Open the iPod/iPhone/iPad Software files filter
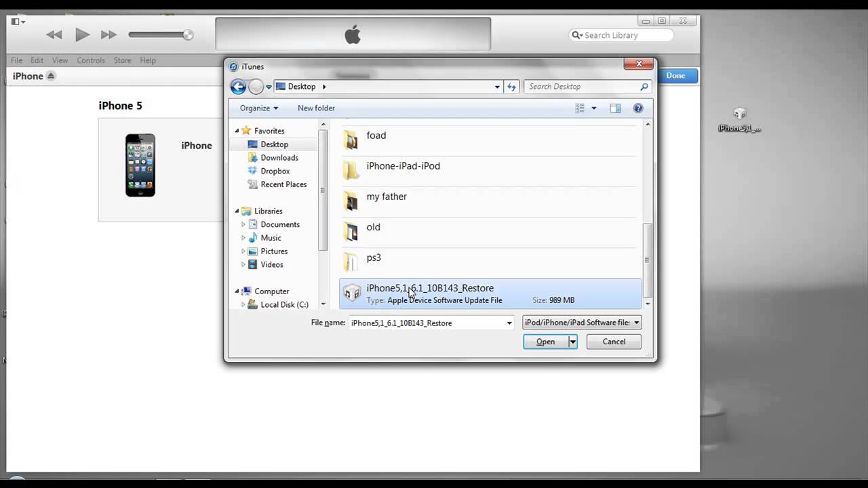This screenshot has height=488, width=868. click(582, 323)
